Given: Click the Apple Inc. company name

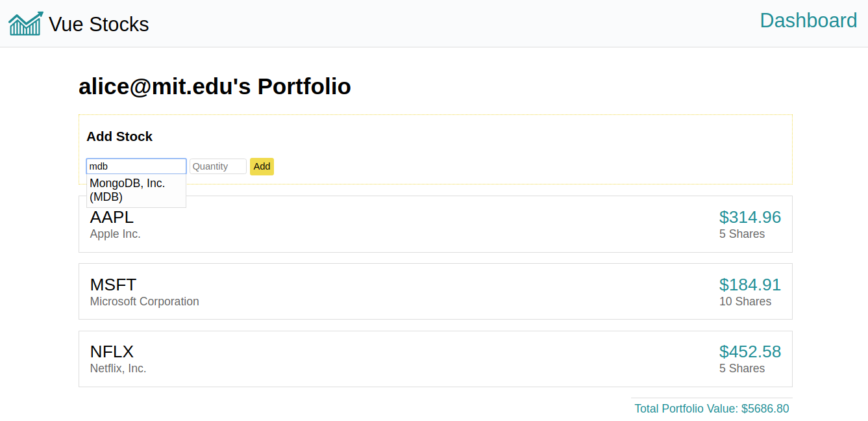Looking at the screenshot, I should (x=115, y=234).
